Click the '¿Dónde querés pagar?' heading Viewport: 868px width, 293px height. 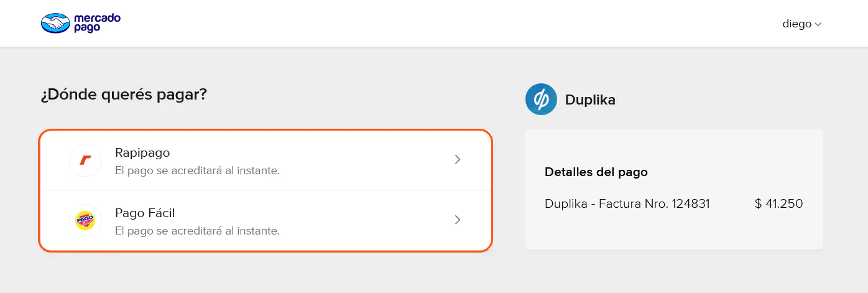[x=124, y=95]
